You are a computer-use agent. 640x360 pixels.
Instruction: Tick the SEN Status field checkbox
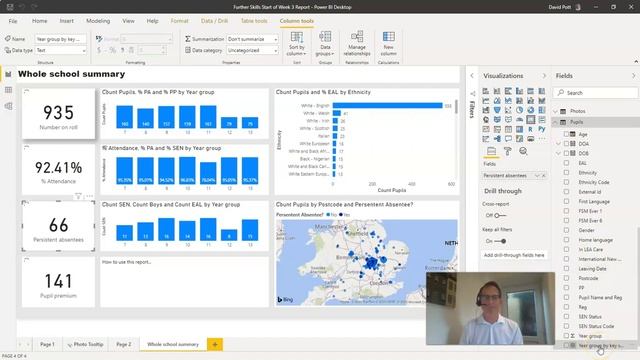(566, 316)
